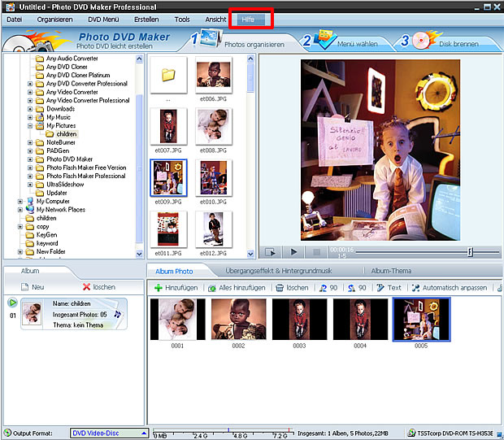Expand the Any DVD Converter Professional folder
This screenshot has height=440, width=504.
tap(30, 84)
